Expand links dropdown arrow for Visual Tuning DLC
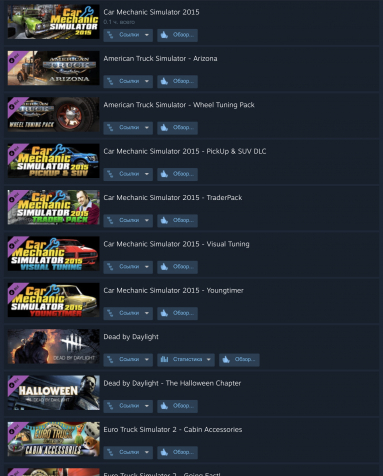 click(x=147, y=267)
